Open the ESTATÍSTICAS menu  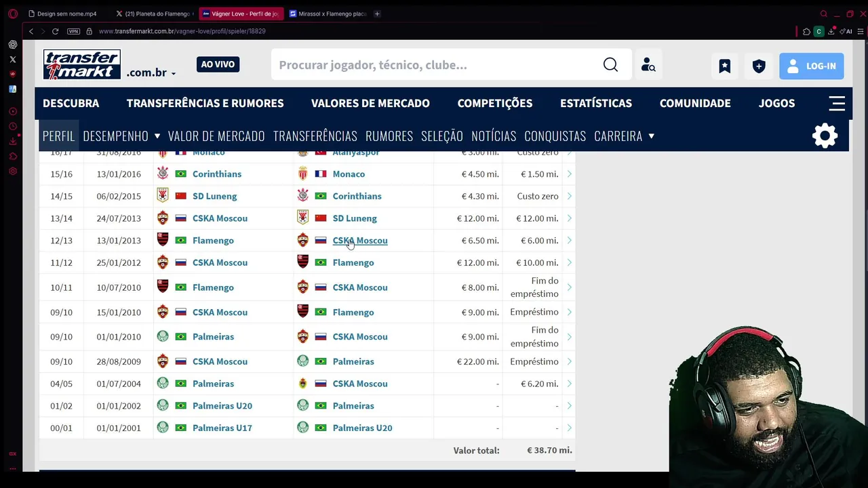tap(596, 103)
